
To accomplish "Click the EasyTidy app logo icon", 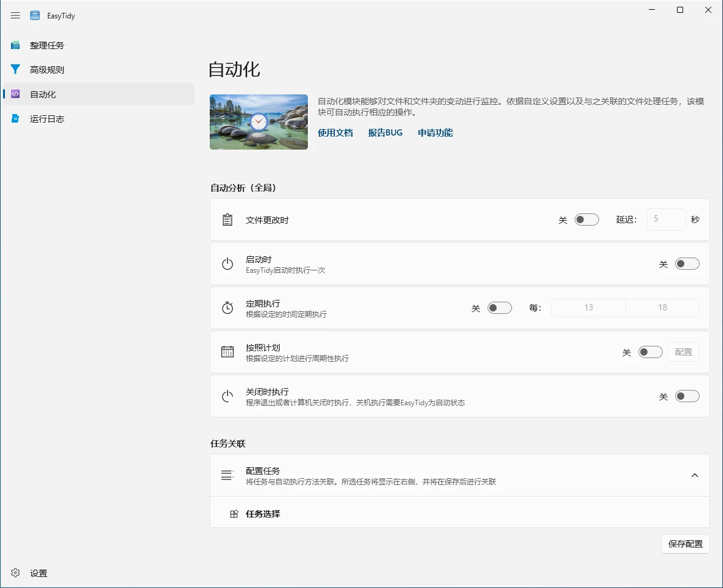I will tap(35, 15).
